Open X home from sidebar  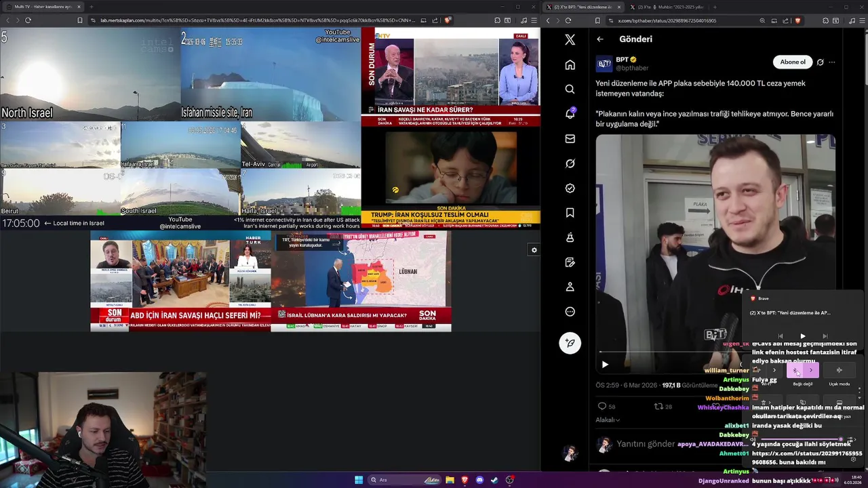click(x=570, y=65)
